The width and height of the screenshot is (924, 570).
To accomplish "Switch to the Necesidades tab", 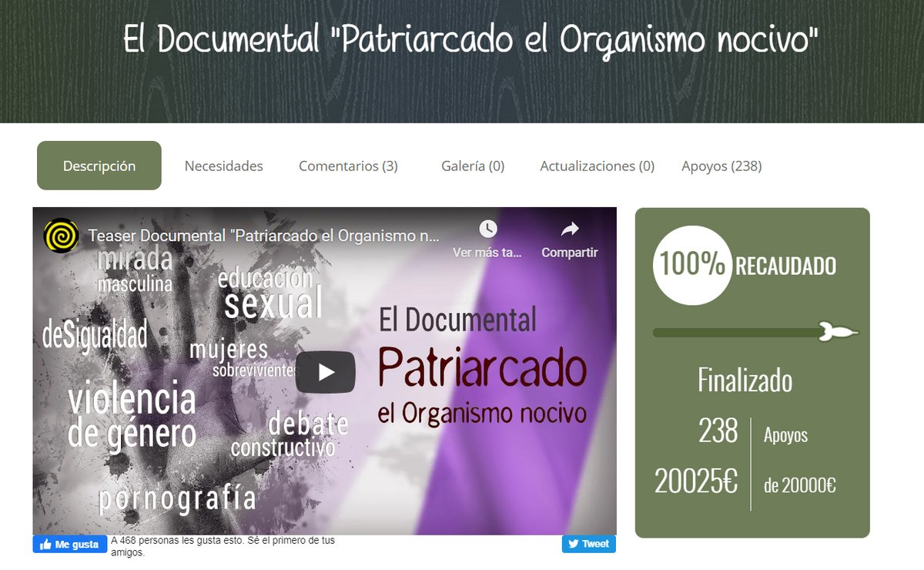I will 223,165.
